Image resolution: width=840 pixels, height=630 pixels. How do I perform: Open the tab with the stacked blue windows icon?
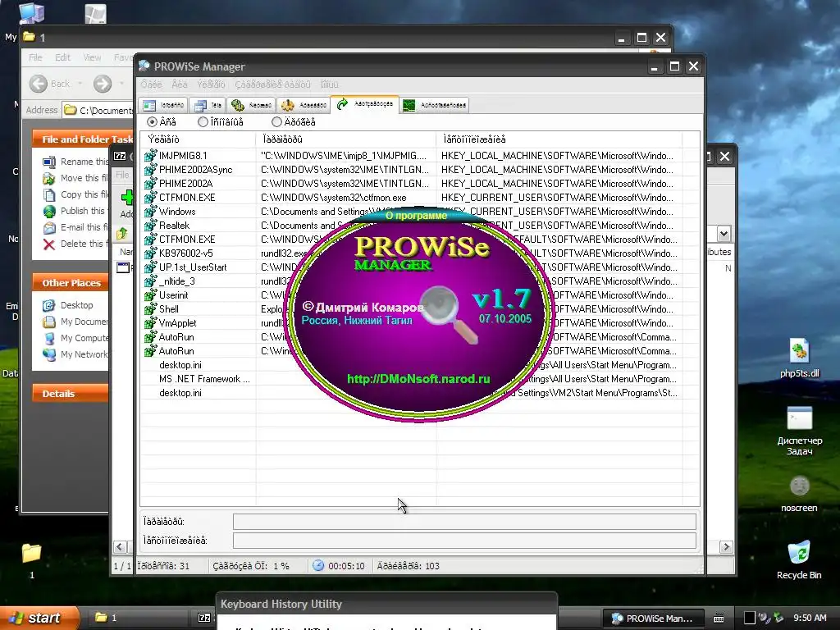point(208,105)
